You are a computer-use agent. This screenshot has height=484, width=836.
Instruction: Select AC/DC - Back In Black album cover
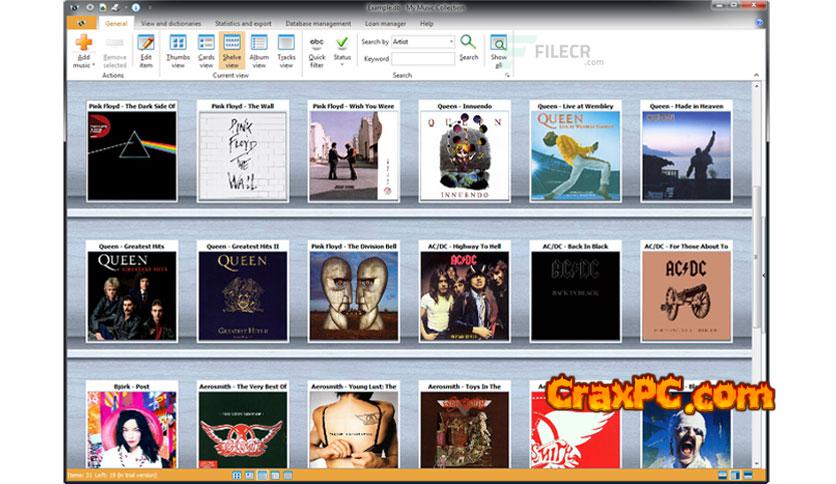point(575,296)
